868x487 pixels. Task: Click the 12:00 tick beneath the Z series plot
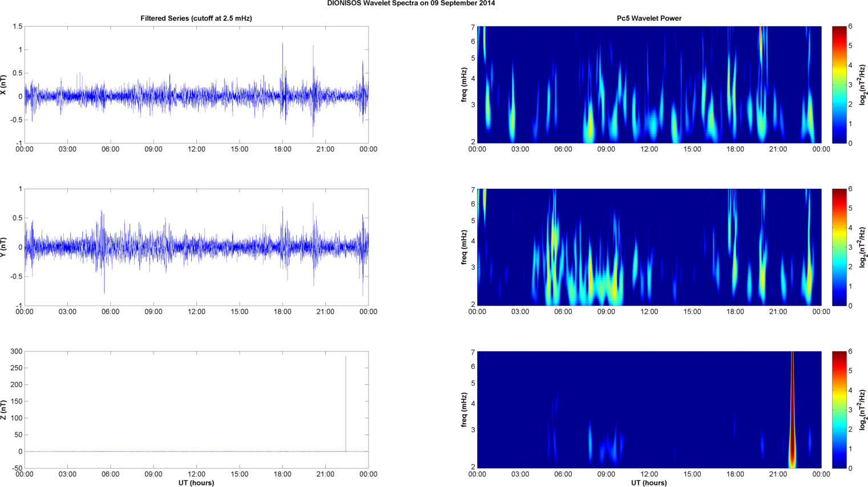(196, 474)
